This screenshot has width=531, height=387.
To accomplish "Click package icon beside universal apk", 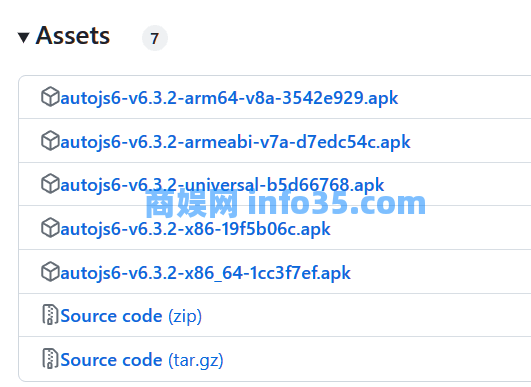I will click(50, 184).
